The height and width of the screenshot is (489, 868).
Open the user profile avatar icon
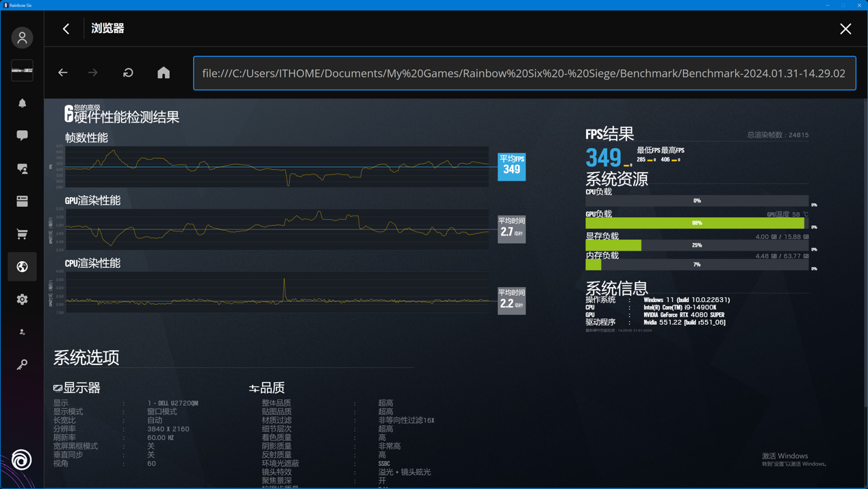(22, 38)
